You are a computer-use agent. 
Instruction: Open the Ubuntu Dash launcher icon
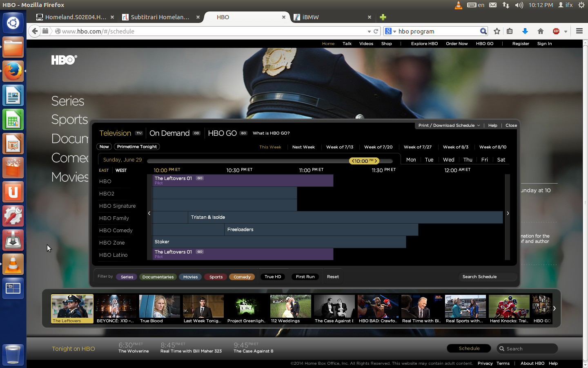(13, 23)
